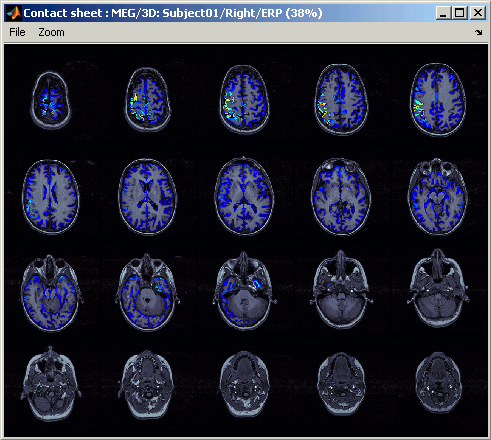The image size is (491, 440).
Task: Open the File menu
Action: pos(17,32)
